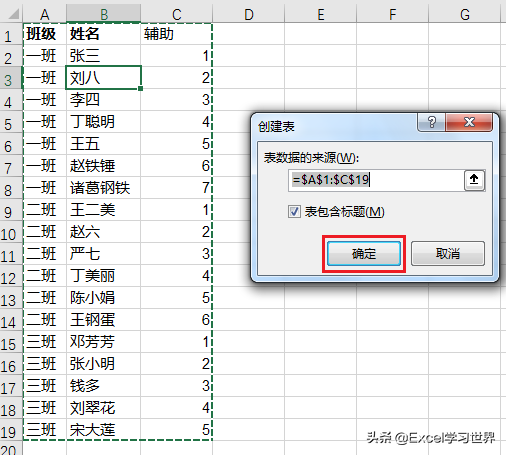506x455 pixels.
Task: Click the range collapse arrow icon
Action: pos(474,180)
